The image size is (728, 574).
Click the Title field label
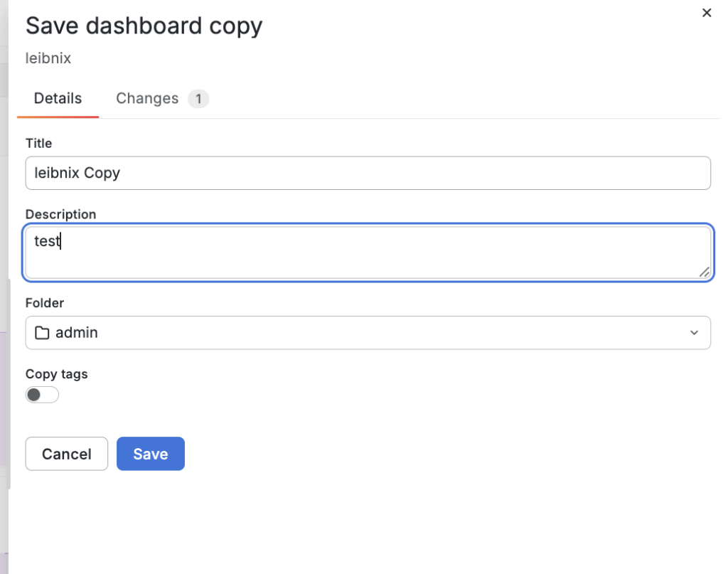pyautogui.click(x=38, y=143)
